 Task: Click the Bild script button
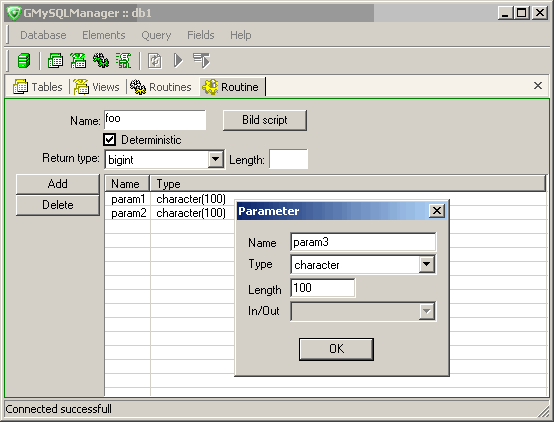[x=265, y=120]
